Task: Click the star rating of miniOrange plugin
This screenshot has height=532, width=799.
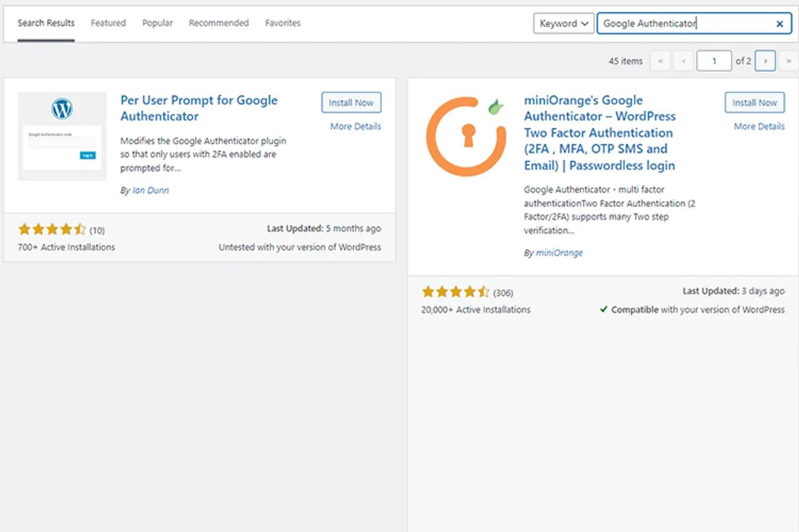Action: 456,291
